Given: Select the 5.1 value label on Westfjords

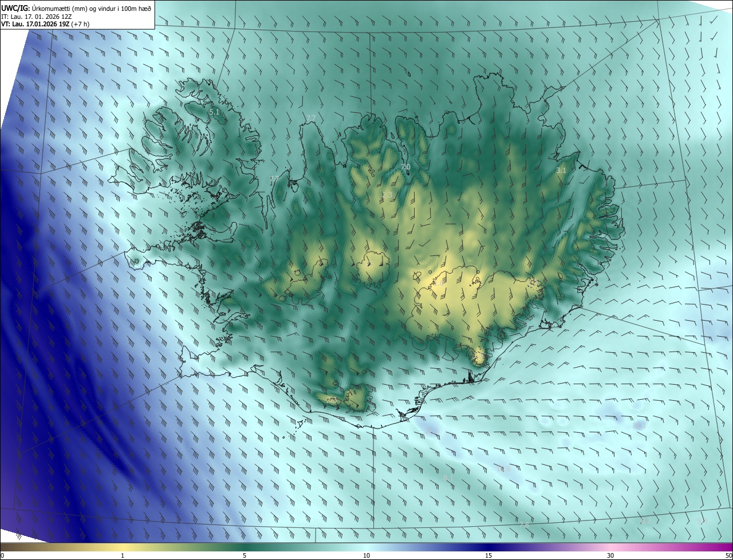Looking at the screenshot, I should pyautogui.click(x=214, y=112).
